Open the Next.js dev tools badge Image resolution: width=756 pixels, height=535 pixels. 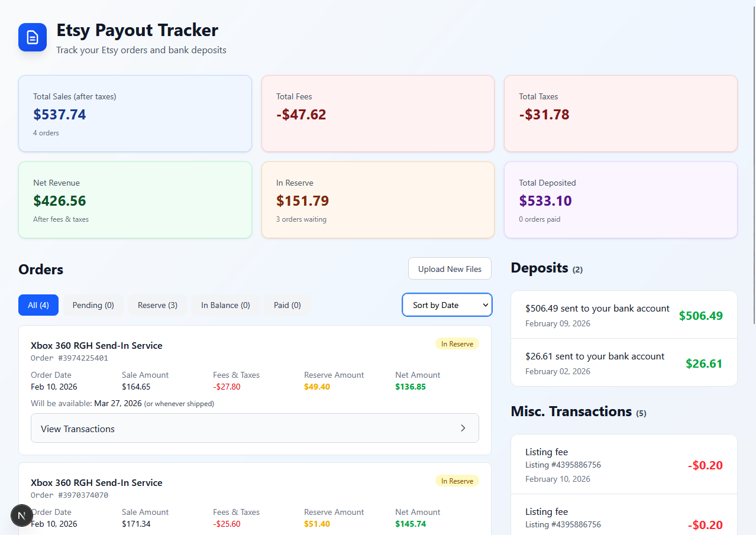tap(22, 515)
